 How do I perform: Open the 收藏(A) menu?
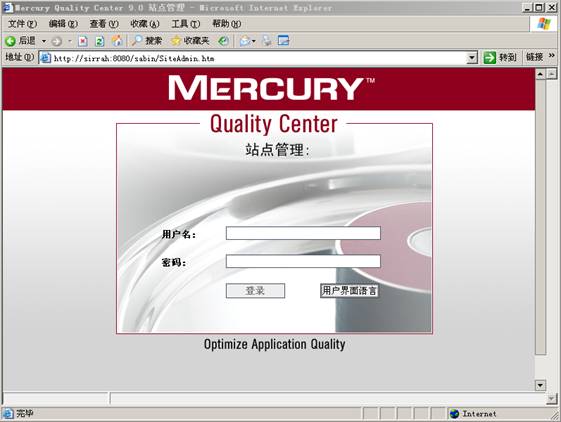(x=145, y=24)
